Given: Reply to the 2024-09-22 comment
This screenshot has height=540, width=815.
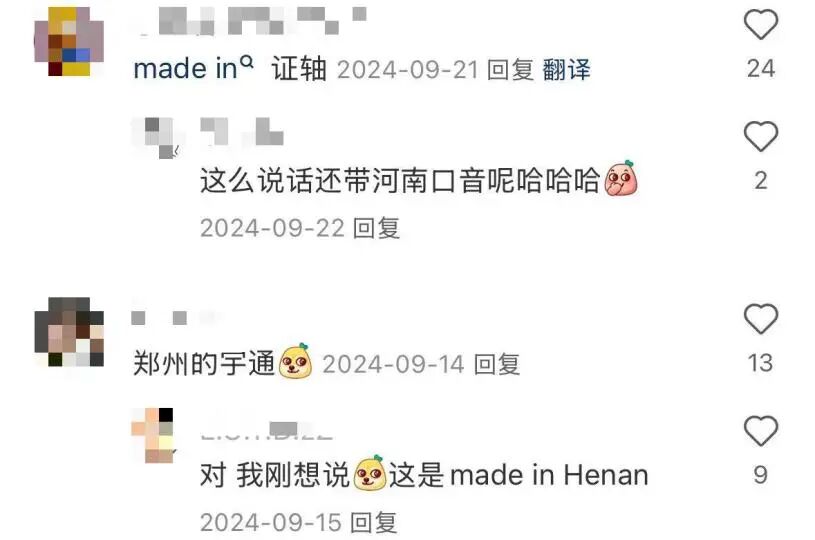Looking at the screenshot, I should tap(376, 228).
